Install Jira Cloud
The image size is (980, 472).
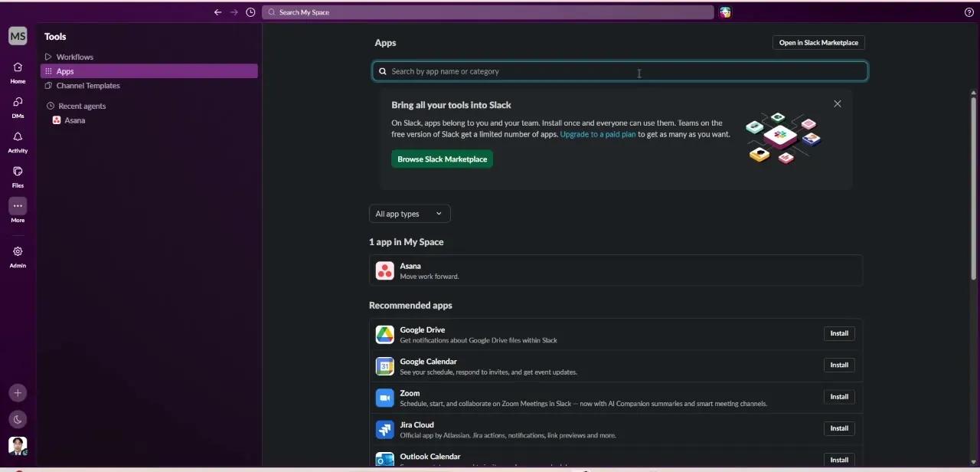pos(839,428)
